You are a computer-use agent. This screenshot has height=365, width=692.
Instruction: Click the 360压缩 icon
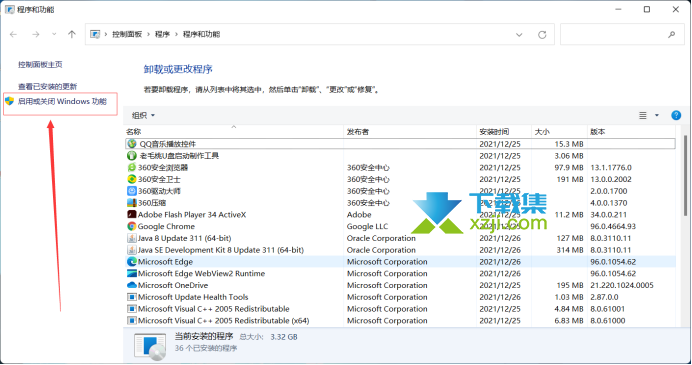[x=132, y=203]
